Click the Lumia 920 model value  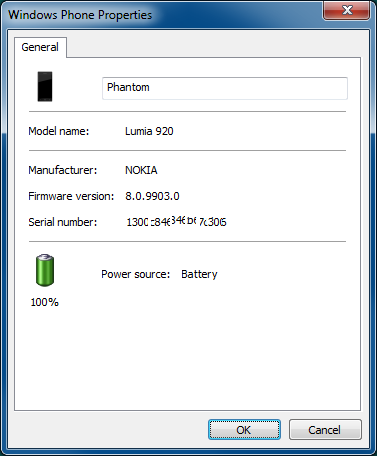[149, 131]
